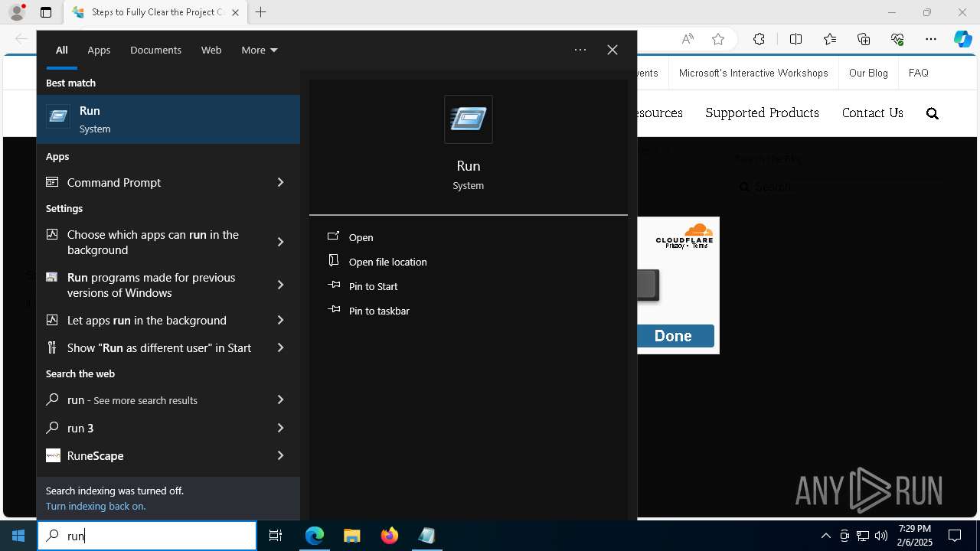Open the Run best match result
Image resolution: width=980 pixels, height=551 pixels.
[168, 119]
